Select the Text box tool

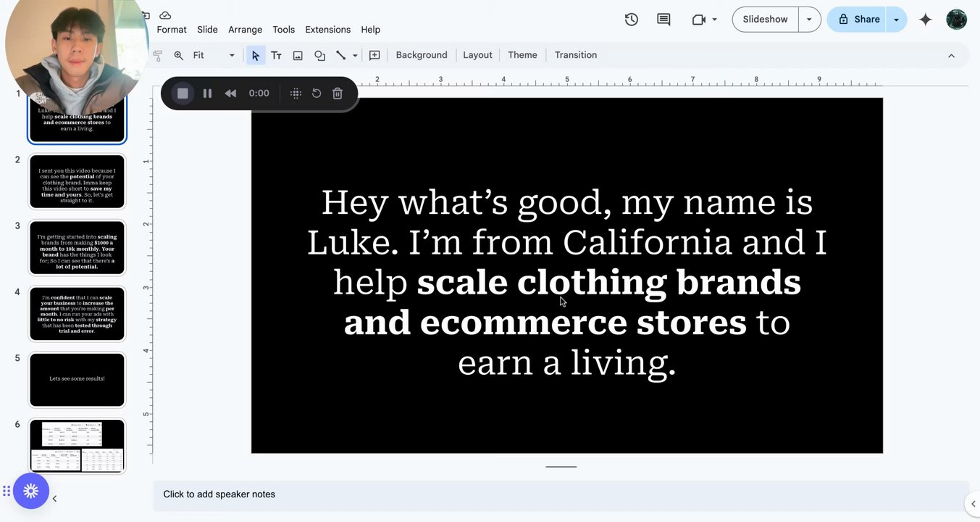coord(276,55)
